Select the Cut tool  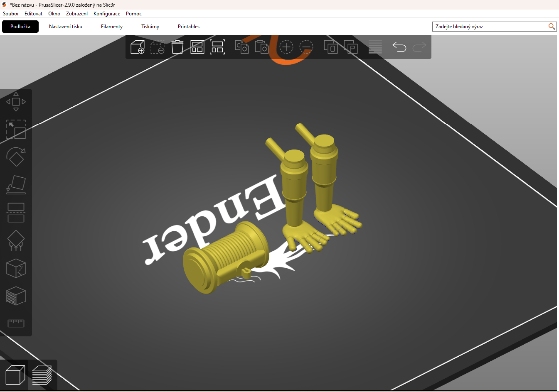coord(16,213)
